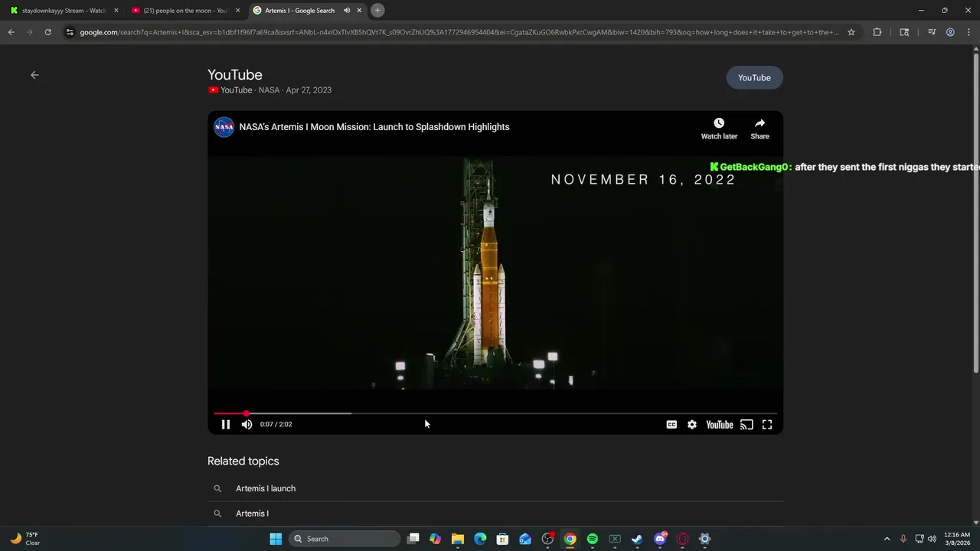Open the Chrome profile avatar
Viewport: 980px width, 551px height.
pos(950,32)
